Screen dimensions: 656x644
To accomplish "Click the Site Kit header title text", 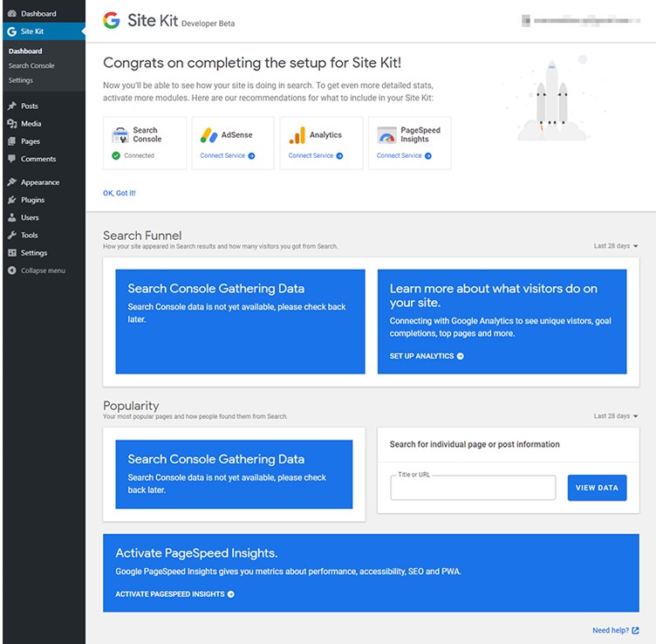I will 153,20.
